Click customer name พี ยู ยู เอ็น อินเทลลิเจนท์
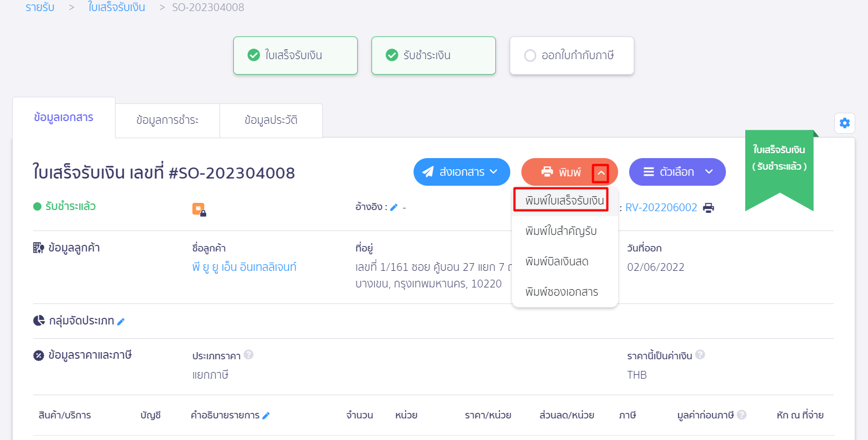This screenshot has height=440, width=868. [x=242, y=266]
